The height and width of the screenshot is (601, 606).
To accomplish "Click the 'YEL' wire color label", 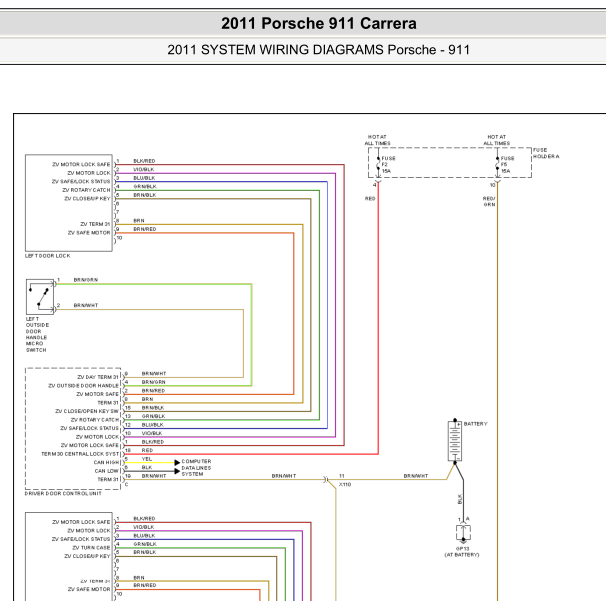I will point(147,459).
